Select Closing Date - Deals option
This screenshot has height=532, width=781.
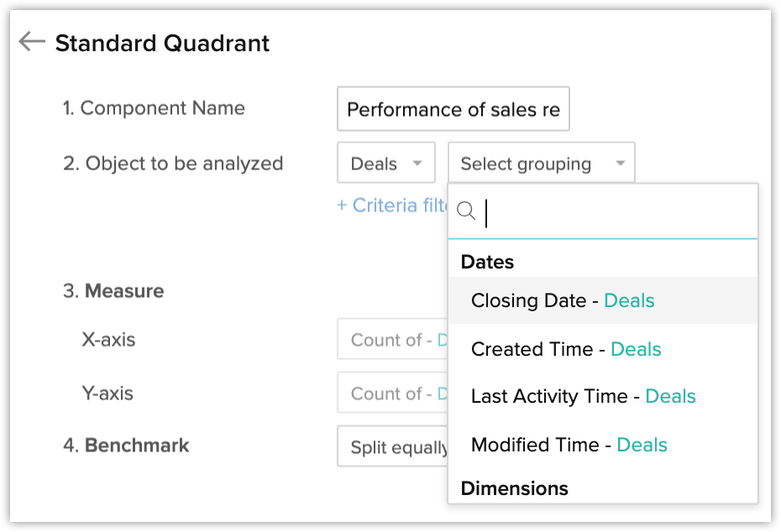(563, 300)
